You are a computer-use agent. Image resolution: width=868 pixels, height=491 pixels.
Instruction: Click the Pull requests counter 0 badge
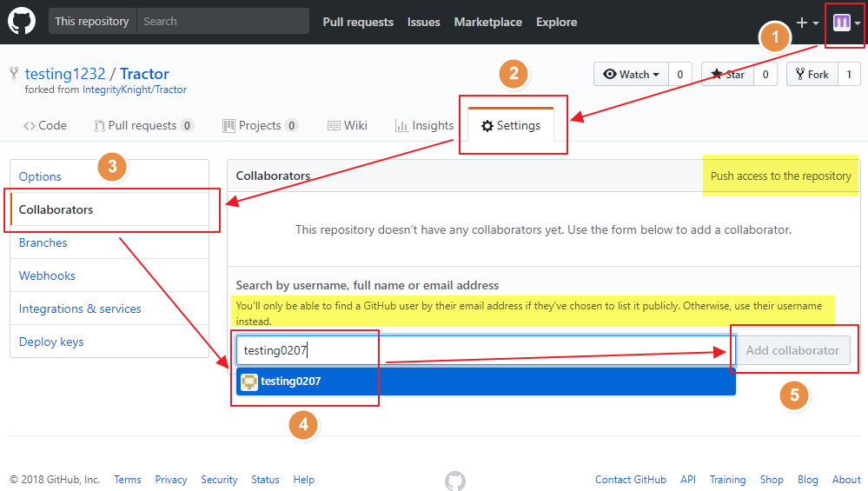point(187,126)
